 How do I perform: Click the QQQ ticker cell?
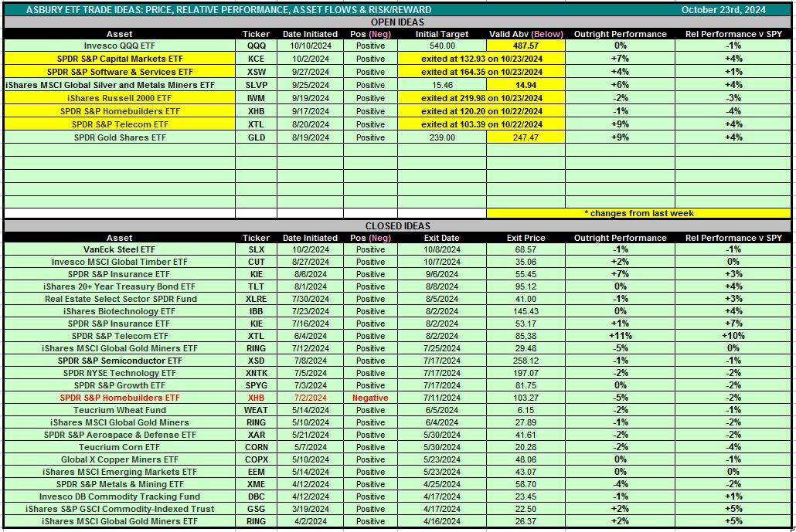[x=257, y=46]
